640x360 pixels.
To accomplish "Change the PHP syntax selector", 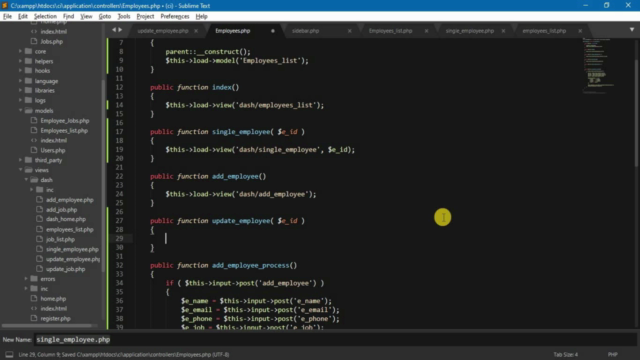I will 612,354.
